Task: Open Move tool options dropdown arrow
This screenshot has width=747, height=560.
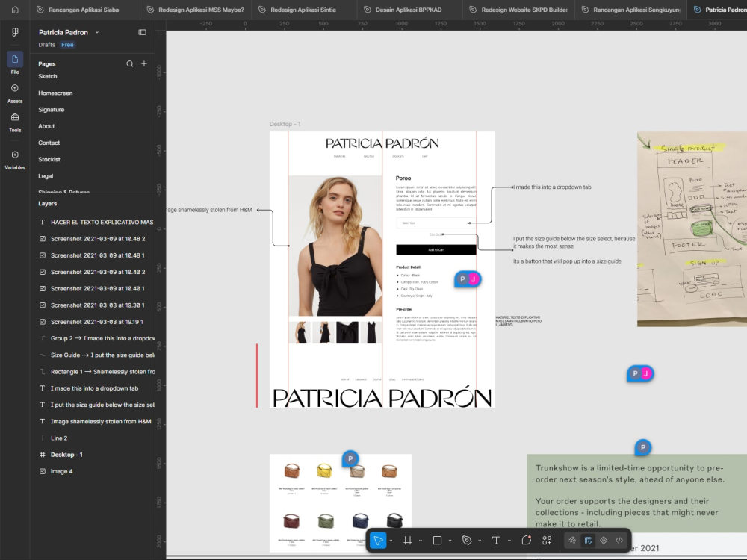Action: click(x=391, y=541)
